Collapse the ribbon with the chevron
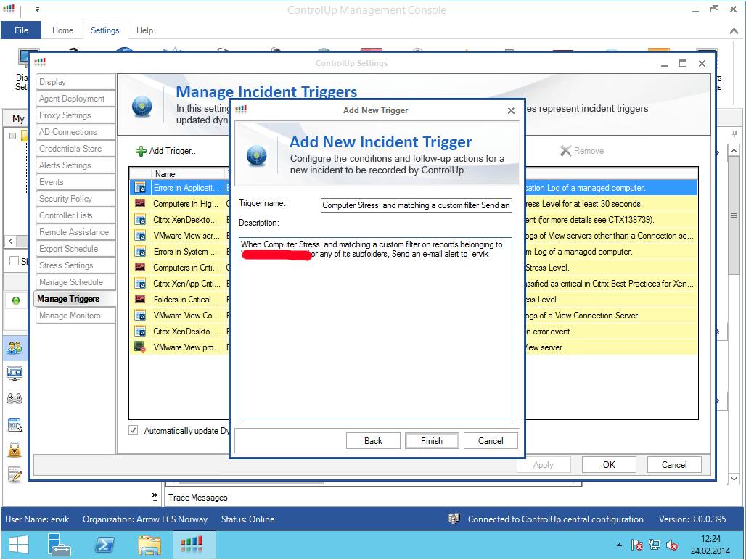 734,31
